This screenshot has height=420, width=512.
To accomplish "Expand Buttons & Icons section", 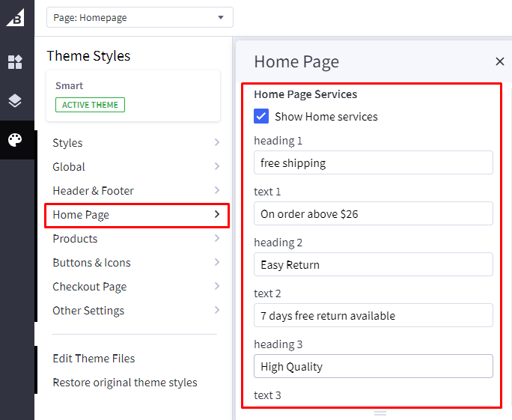I will 135,263.
